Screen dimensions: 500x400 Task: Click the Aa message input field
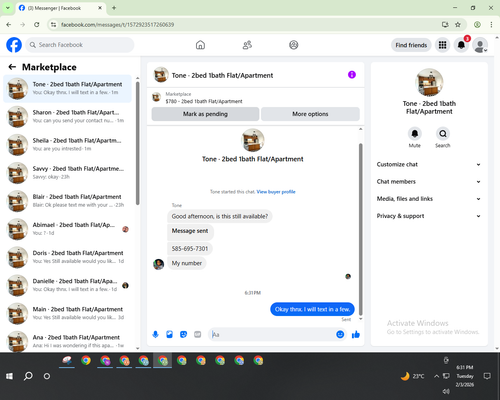point(273,334)
